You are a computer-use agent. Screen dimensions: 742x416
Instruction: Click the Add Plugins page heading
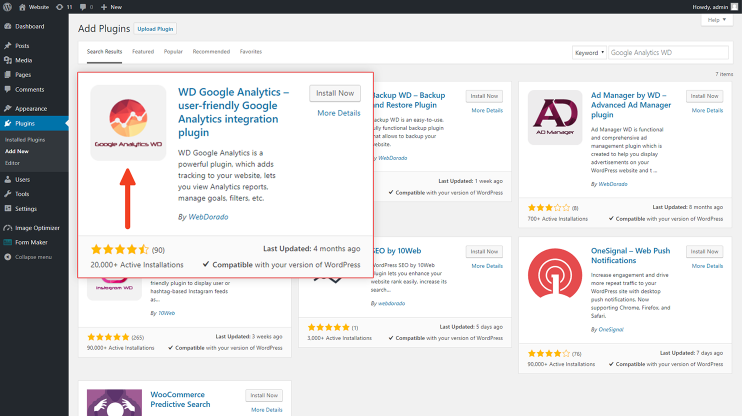[x=104, y=28]
